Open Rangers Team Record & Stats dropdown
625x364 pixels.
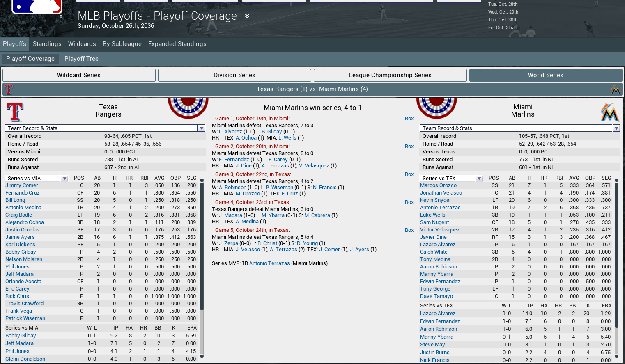[202, 128]
